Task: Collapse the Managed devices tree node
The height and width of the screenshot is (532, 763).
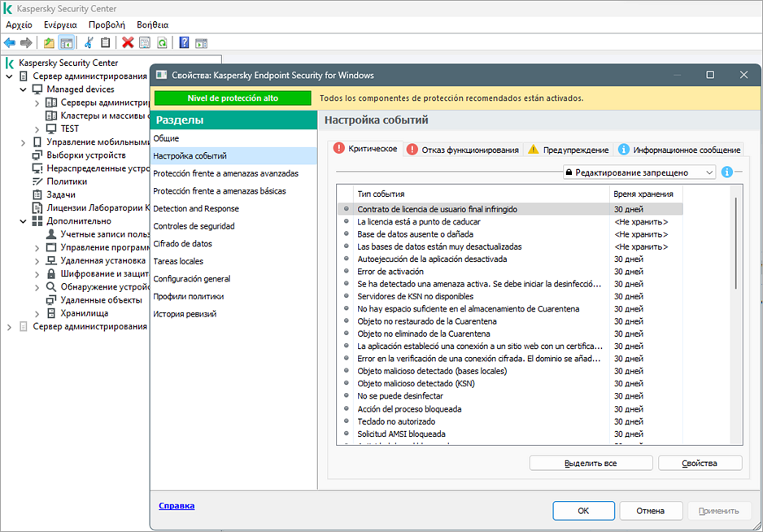Action: (23, 89)
